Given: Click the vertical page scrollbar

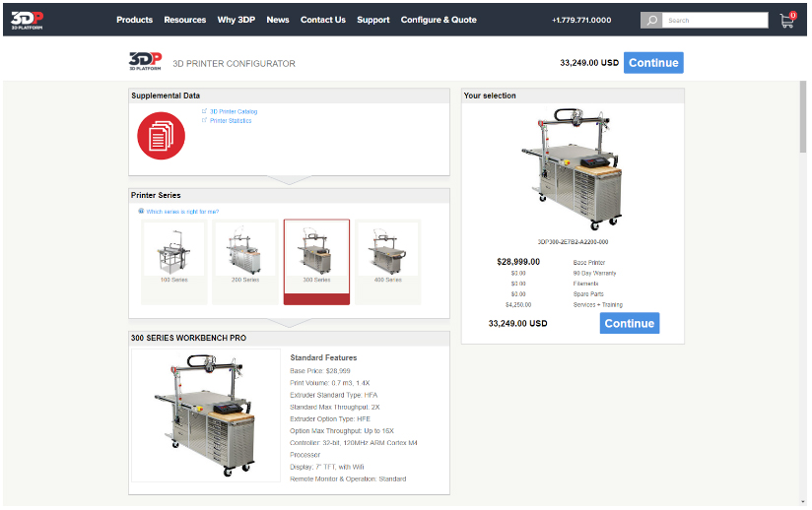Looking at the screenshot, I should [x=803, y=116].
